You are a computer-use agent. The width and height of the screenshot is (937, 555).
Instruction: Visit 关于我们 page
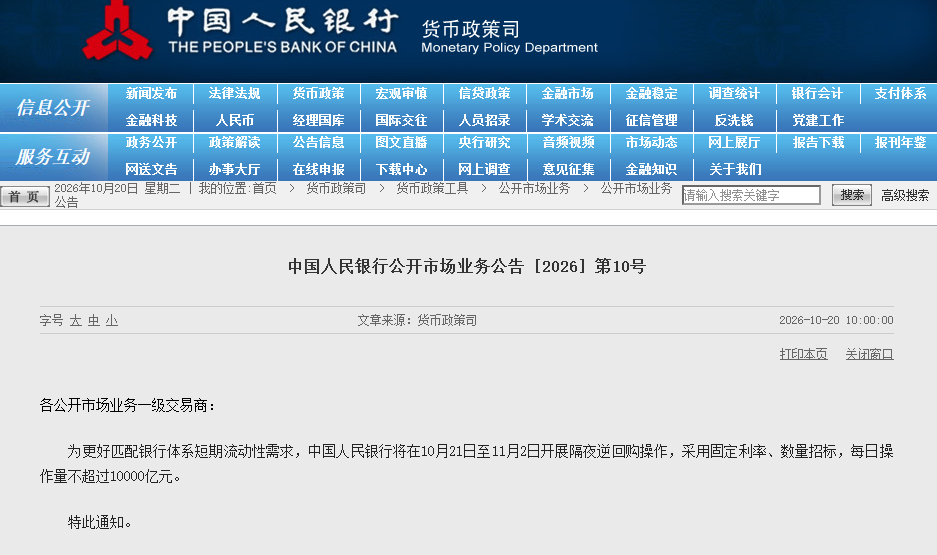click(x=735, y=169)
